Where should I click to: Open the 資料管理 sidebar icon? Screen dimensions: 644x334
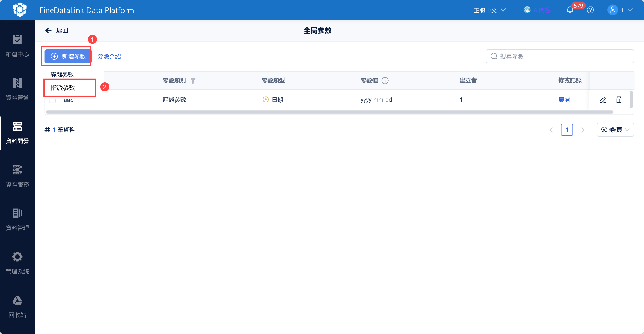tap(17, 213)
